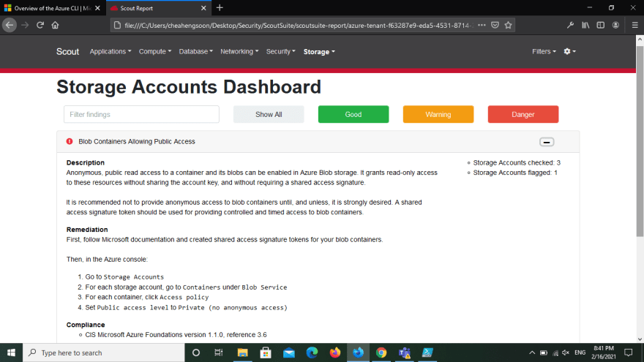644x362 pixels.
Task: Open Microsoft Edge from the taskbar
Action: tap(312, 352)
